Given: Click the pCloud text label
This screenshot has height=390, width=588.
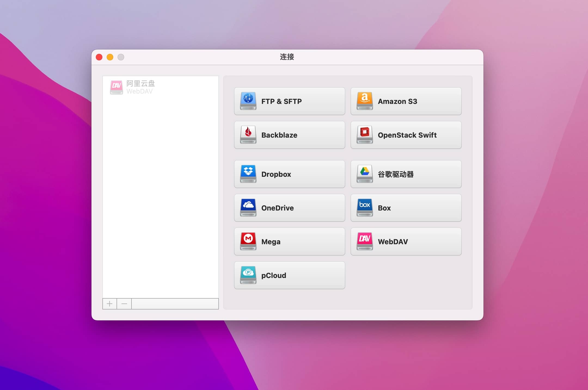Looking at the screenshot, I should point(274,276).
